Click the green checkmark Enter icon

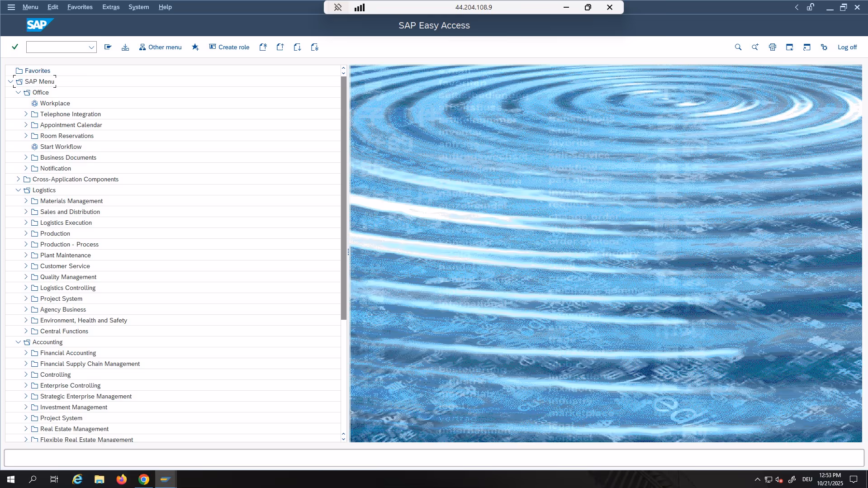(15, 47)
